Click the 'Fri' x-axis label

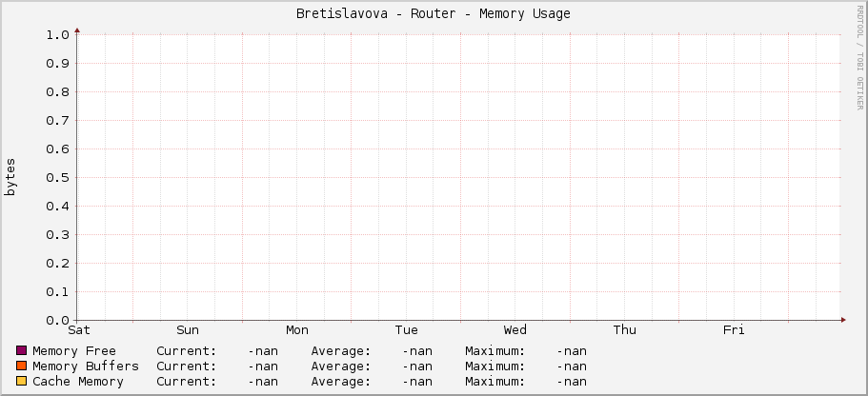click(734, 330)
